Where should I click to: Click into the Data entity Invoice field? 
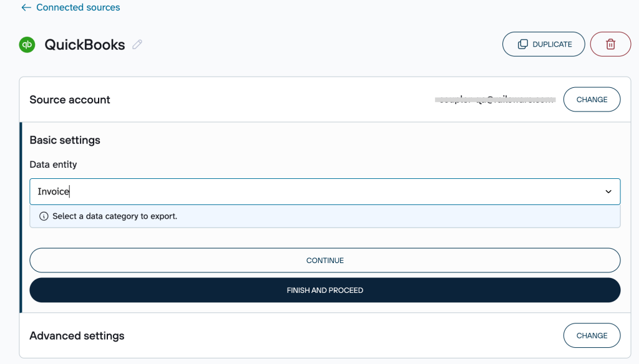(312, 192)
